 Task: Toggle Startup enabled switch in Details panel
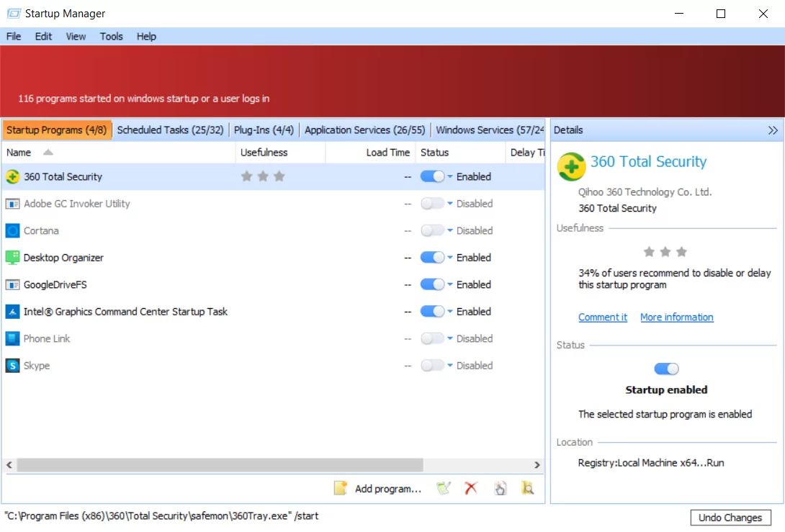pyautogui.click(x=666, y=369)
